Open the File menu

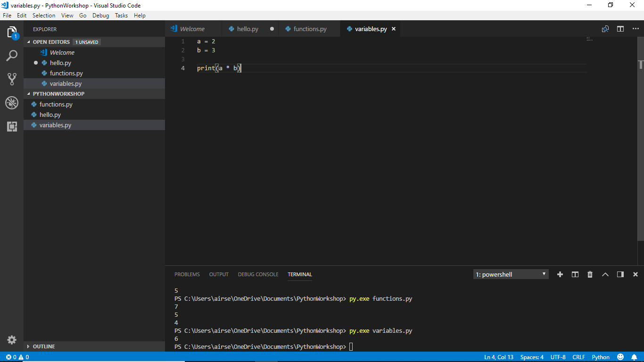(7, 15)
